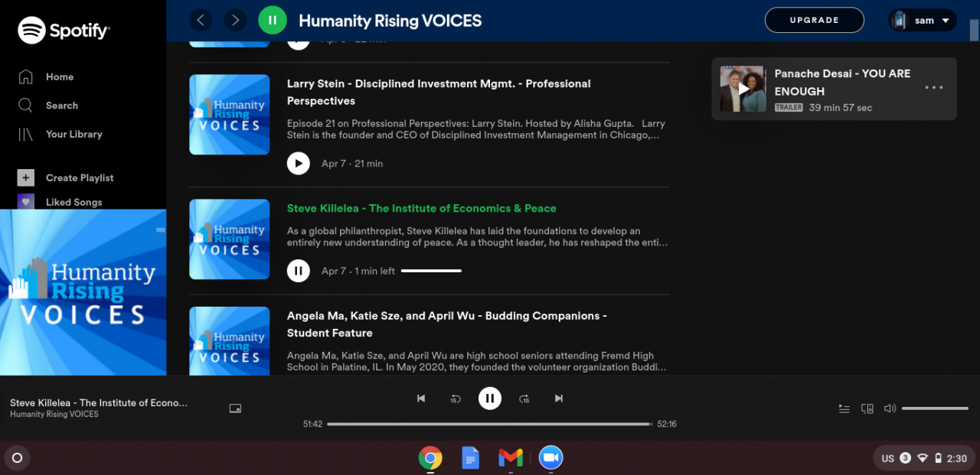
Task: Click the 51:42 elapsed time text
Action: tap(312, 424)
